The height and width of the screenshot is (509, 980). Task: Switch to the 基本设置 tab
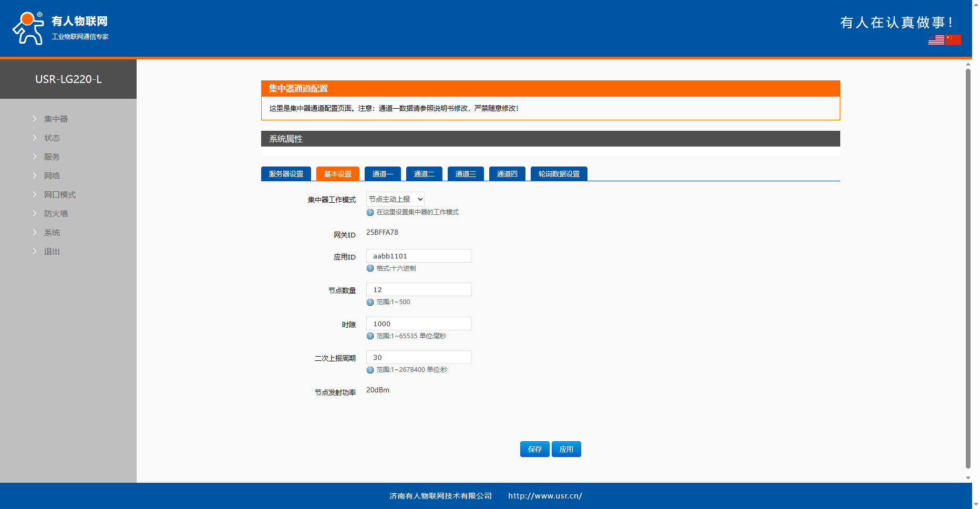[x=338, y=174]
